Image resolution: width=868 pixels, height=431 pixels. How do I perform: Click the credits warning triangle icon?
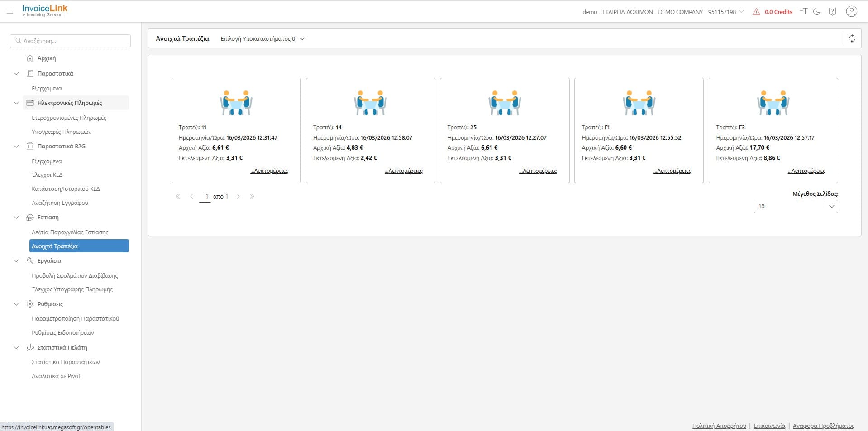(x=756, y=12)
